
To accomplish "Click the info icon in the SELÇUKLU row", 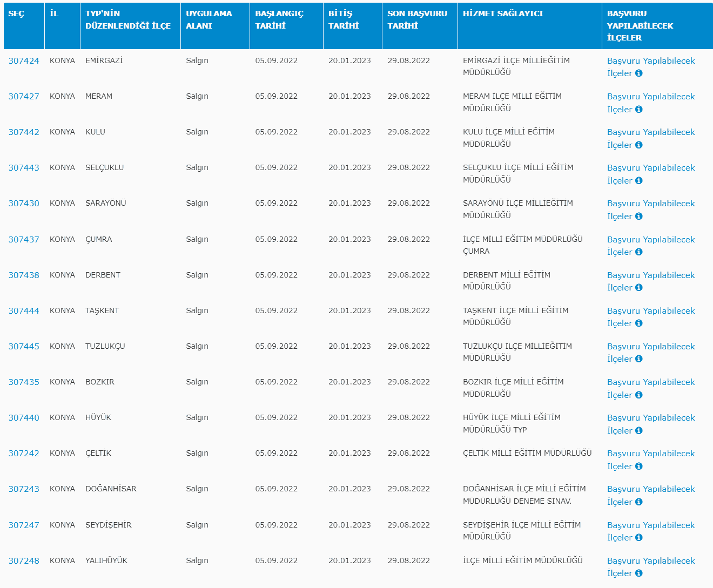I will coord(638,180).
